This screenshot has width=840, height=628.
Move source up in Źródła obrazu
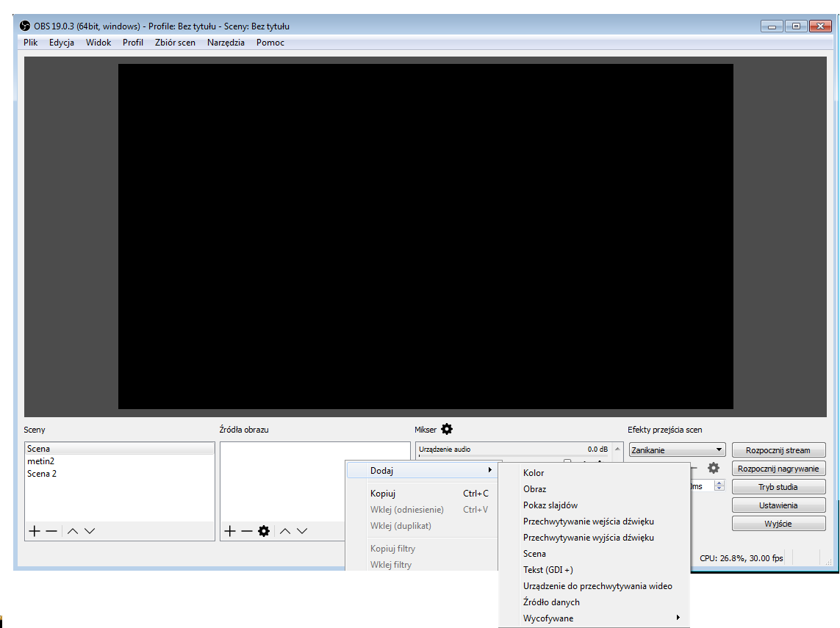click(x=285, y=531)
